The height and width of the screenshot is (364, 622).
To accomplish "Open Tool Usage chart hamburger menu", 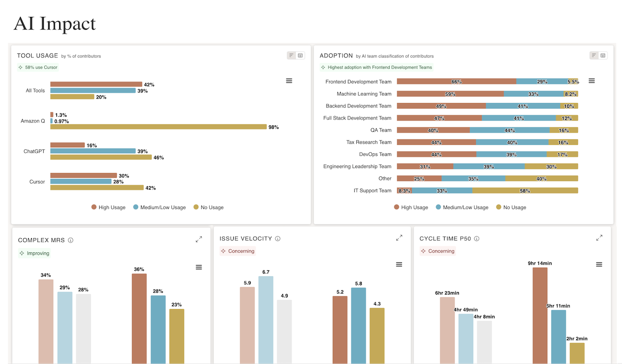I will click(x=289, y=81).
